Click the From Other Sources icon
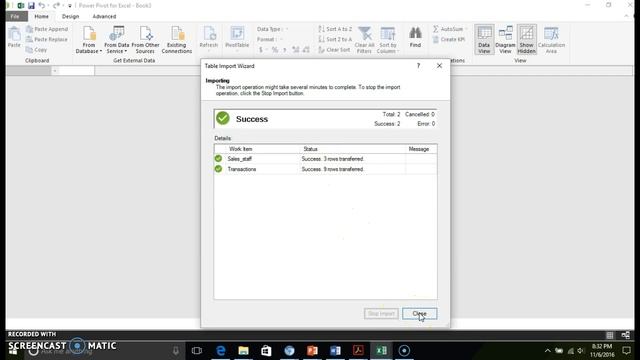The image size is (640, 360). (x=145, y=40)
